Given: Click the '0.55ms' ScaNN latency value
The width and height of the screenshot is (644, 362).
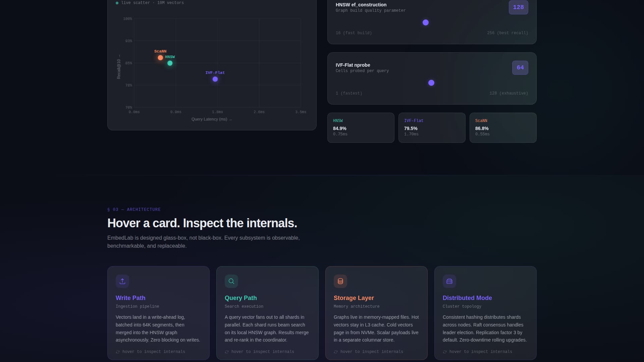Looking at the screenshot, I should (x=482, y=134).
